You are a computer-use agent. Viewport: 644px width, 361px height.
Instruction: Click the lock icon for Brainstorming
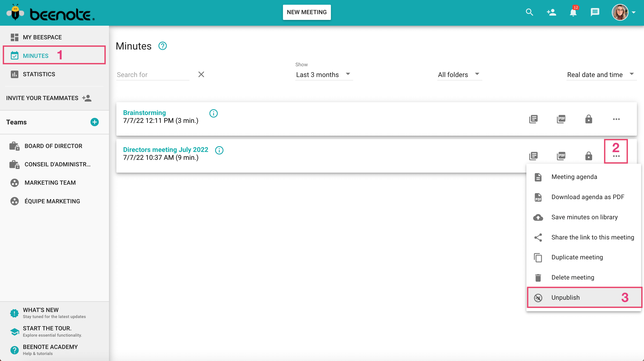[x=589, y=119]
